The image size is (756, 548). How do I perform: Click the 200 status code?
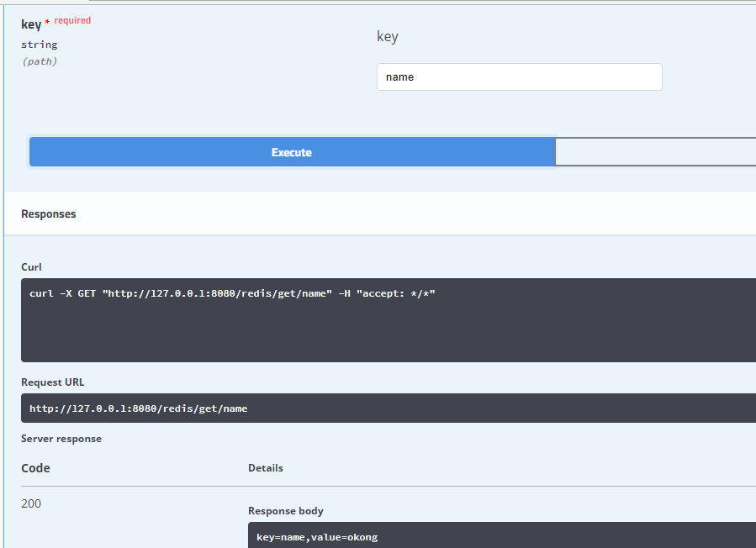30,503
